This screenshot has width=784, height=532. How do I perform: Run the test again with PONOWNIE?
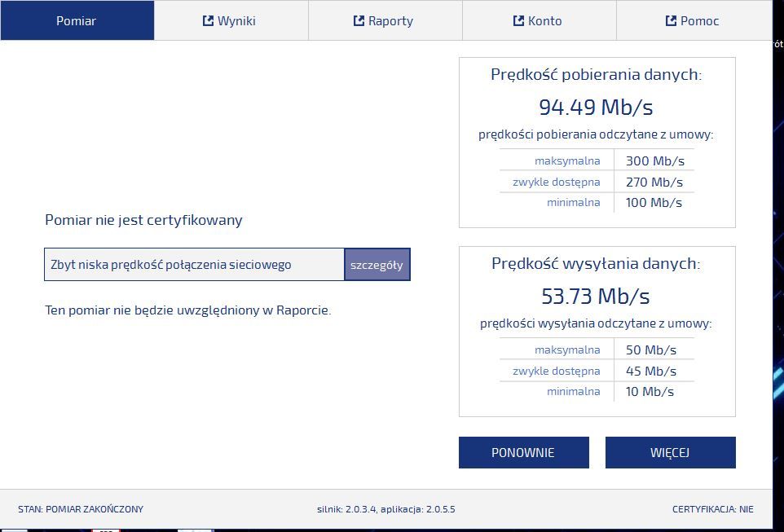click(523, 453)
